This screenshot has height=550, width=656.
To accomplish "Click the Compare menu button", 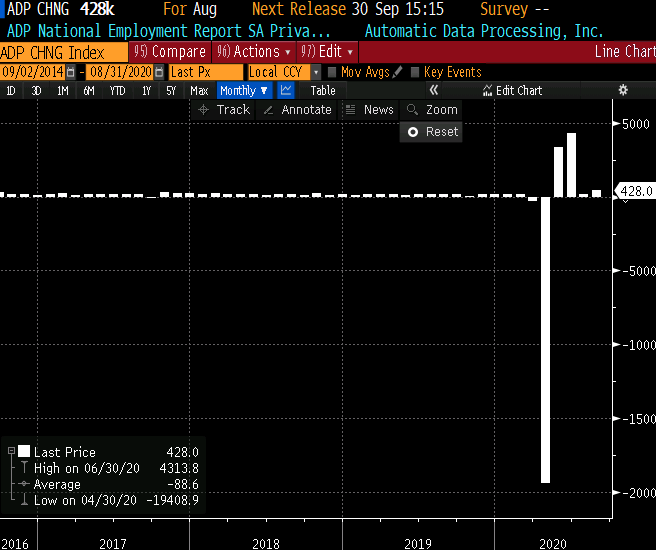I will 170,52.
